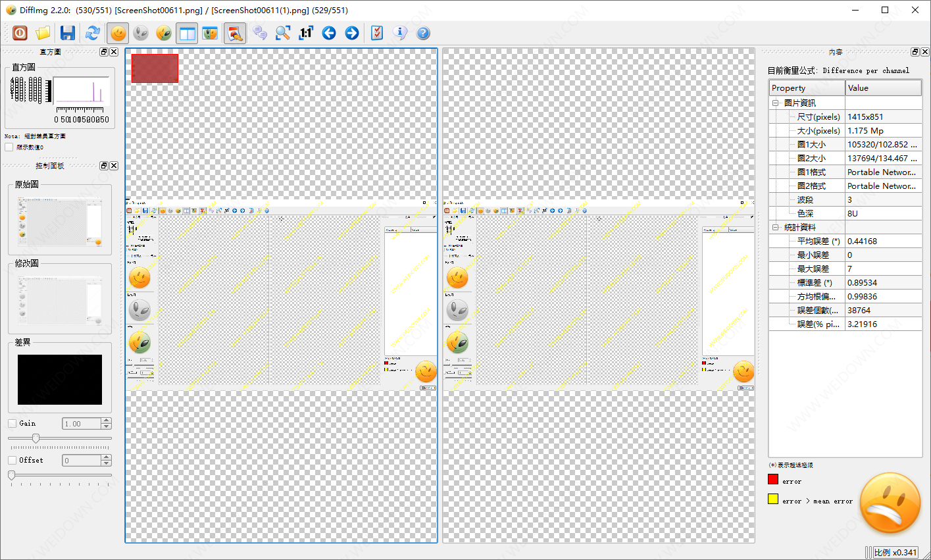Switch to the split wipe view icon

tap(210, 33)
